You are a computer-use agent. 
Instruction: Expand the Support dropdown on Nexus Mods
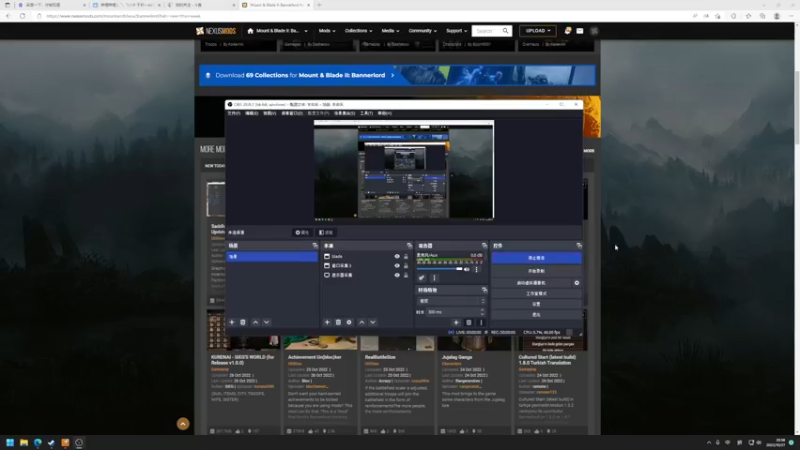click(x=456, y=31)
